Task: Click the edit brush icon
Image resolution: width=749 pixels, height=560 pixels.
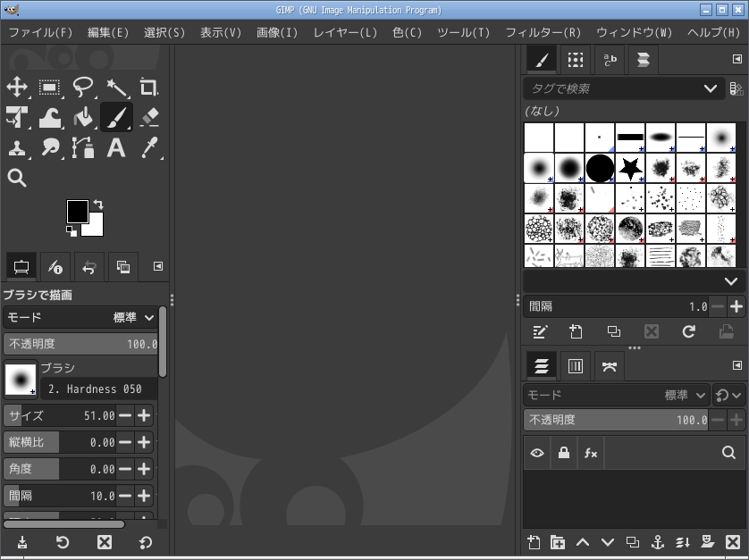Action: (539, 331)
